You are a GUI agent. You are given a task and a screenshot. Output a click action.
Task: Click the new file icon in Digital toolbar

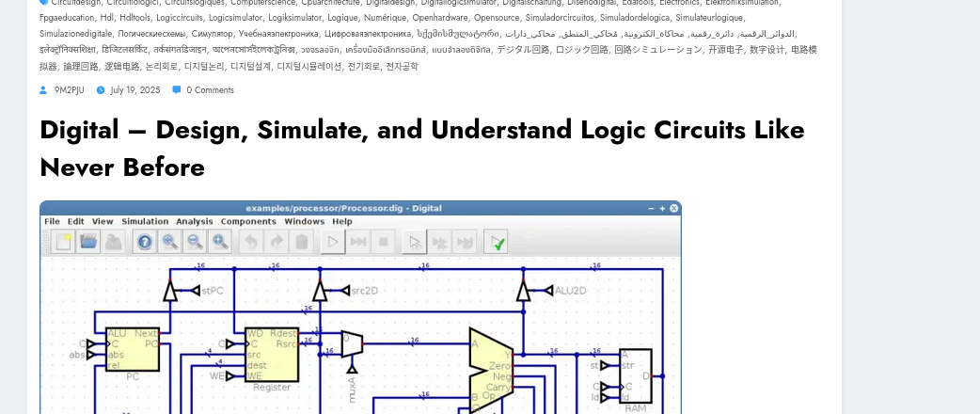click(x=63, y=242)
